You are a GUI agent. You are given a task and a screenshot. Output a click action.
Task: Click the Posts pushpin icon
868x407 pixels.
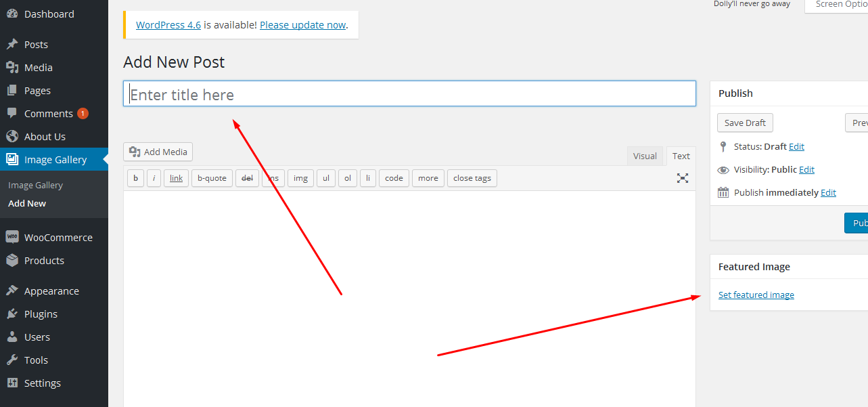[x=12, y=45]
